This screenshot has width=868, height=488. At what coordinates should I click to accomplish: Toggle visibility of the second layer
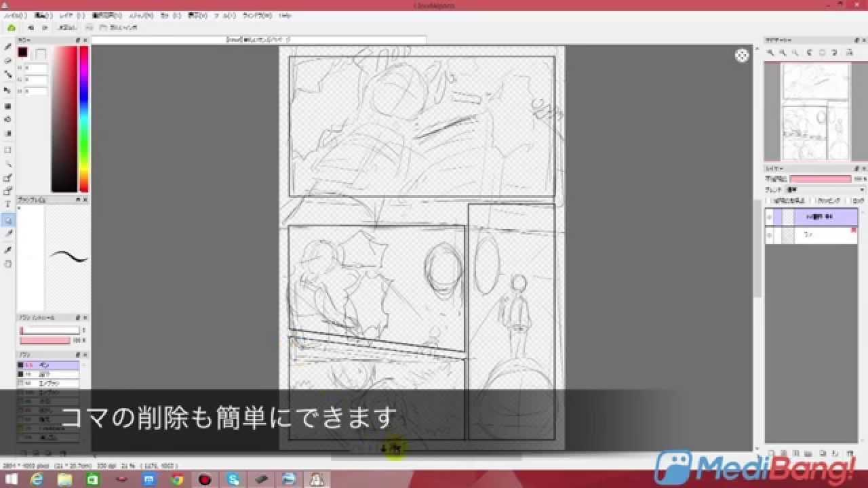(x=769, y=235)
